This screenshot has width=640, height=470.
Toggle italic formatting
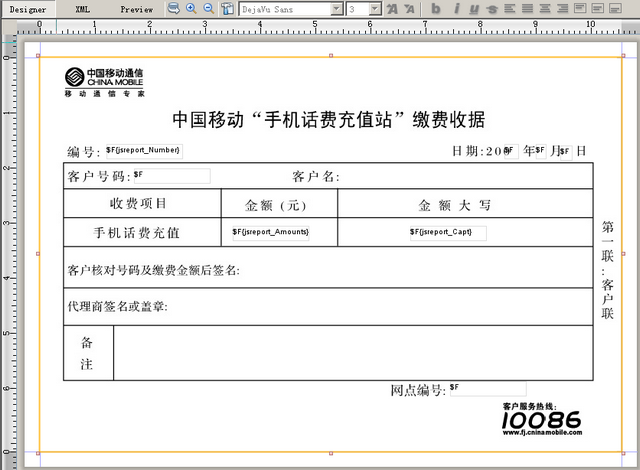coord(456,9)
